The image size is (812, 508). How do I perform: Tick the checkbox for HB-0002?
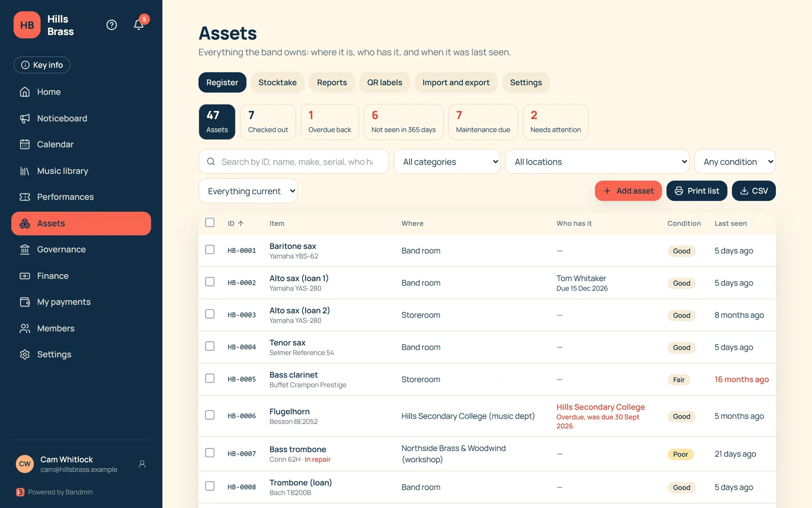(x=210, y=281)
